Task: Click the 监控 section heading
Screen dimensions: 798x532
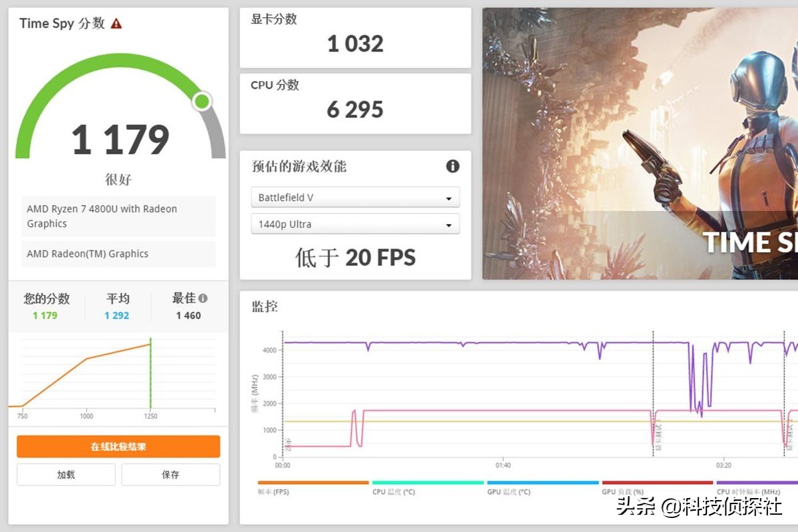Action: click(264, 307)
